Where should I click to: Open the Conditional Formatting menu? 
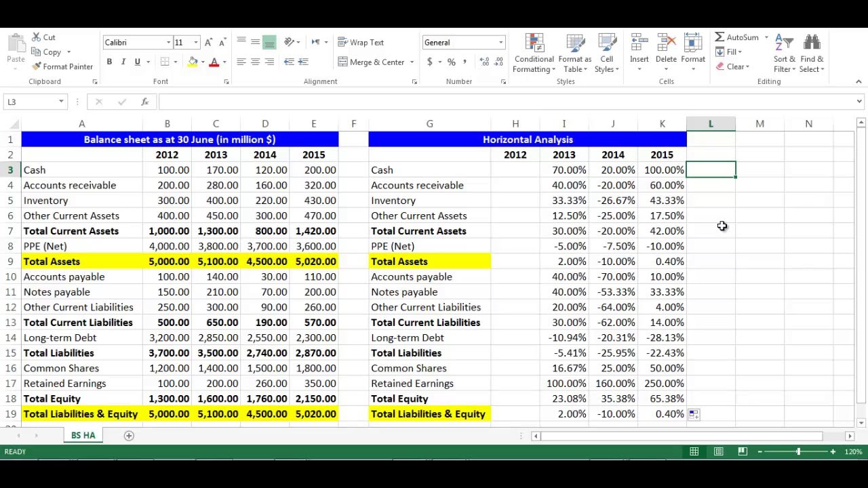click(x=534, y=53)
